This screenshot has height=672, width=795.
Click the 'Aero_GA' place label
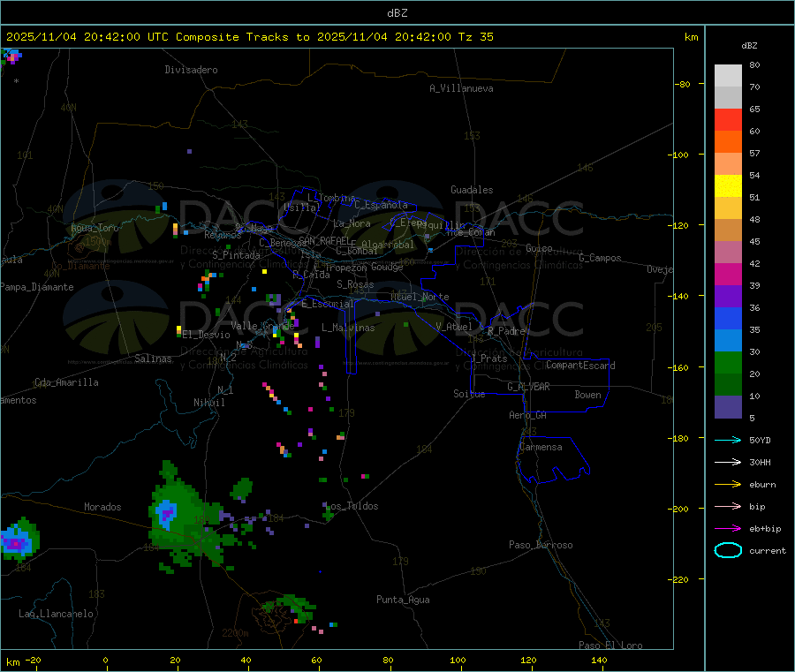pos(527,415)
